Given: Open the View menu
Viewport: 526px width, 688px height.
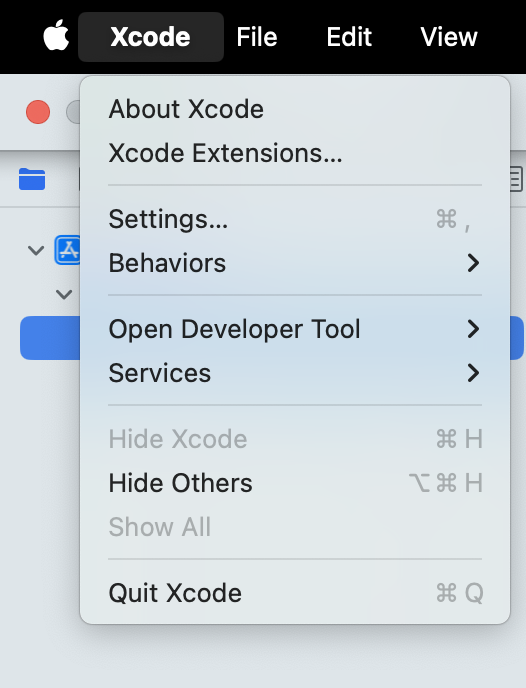Looking at the screenshot, I should (449, 37).
